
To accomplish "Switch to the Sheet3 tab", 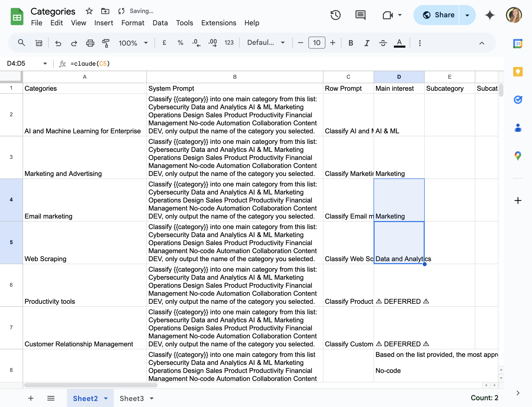I will (132, 398).
